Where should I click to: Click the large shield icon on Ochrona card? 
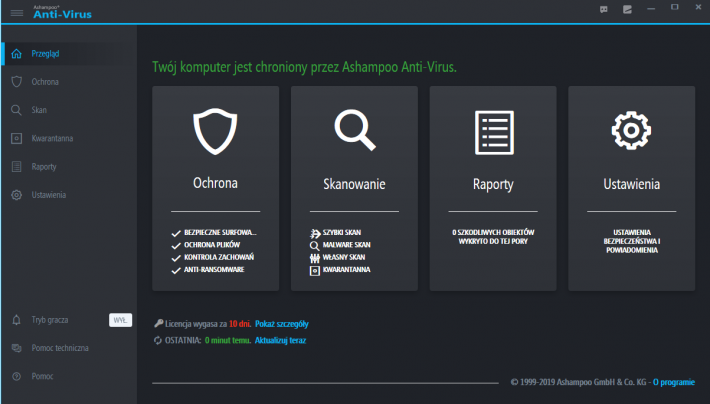(215, 131)
